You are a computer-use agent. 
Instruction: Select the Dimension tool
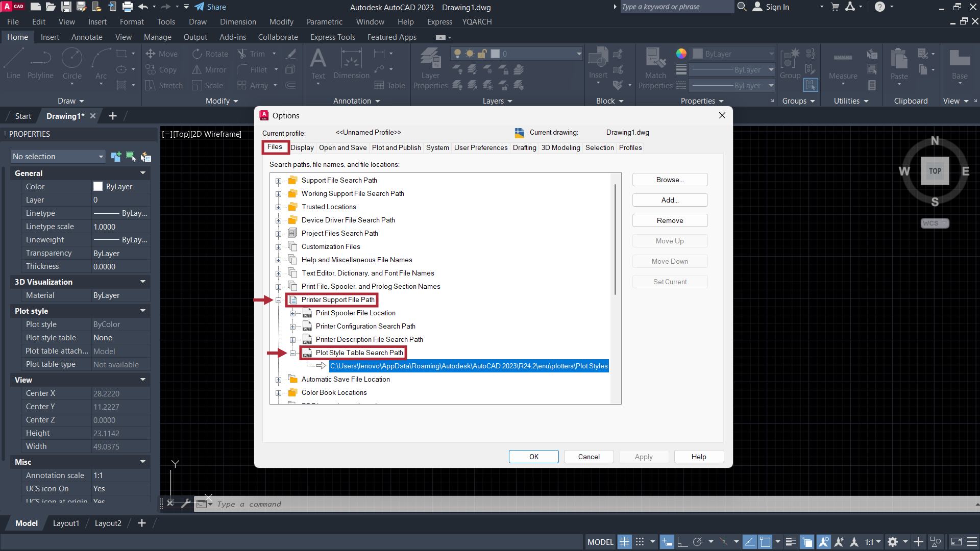[351, 64]
